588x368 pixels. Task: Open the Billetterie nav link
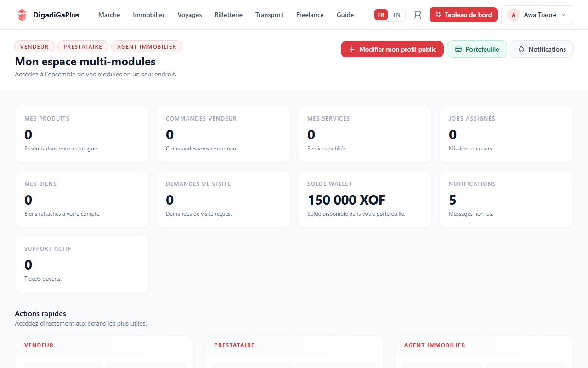click(229, 15)
